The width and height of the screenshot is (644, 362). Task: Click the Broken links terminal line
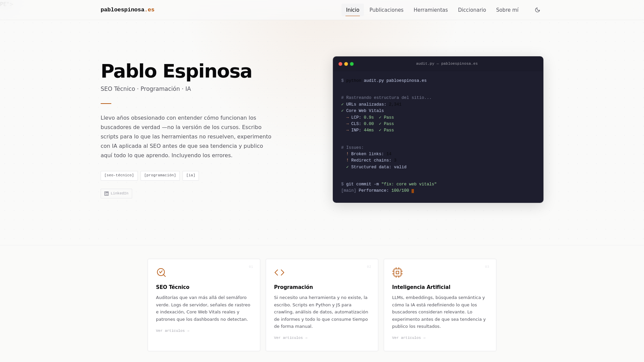pos(369,154)
